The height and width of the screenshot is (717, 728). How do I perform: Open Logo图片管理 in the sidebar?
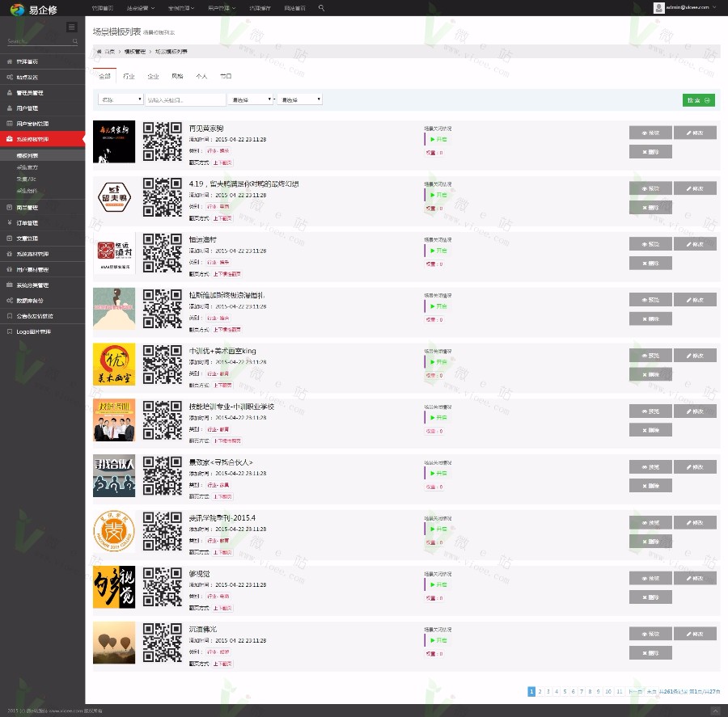[42, 331]
